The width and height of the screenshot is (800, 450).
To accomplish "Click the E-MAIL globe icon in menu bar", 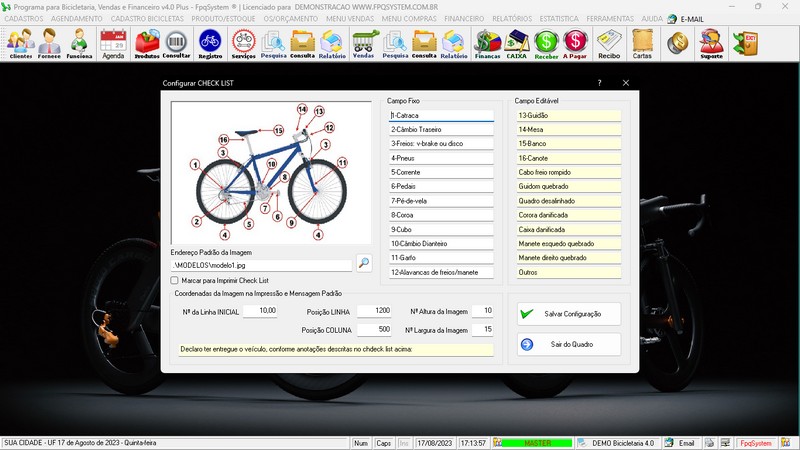I will pyautogui.click(x=672, y=19).
